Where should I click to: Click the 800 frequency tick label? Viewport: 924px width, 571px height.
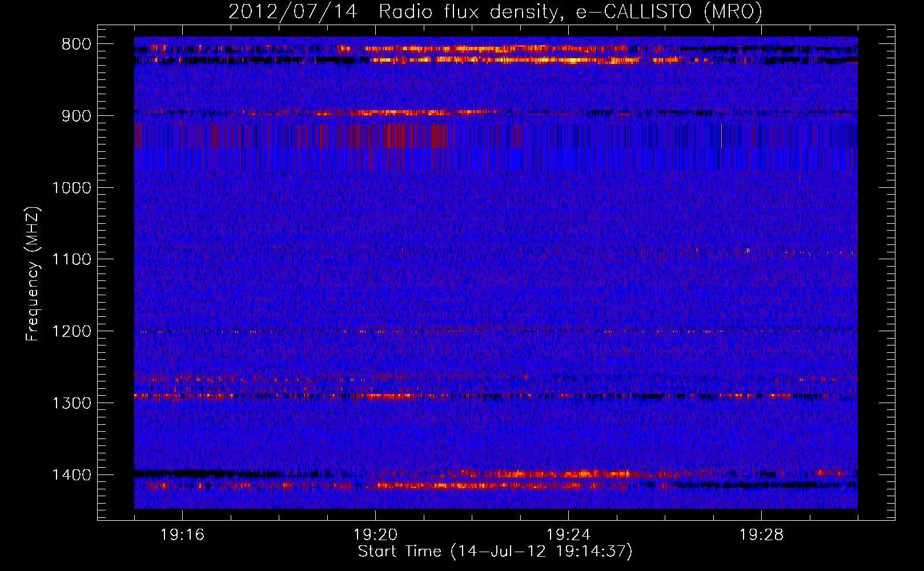tap(77, 45)
